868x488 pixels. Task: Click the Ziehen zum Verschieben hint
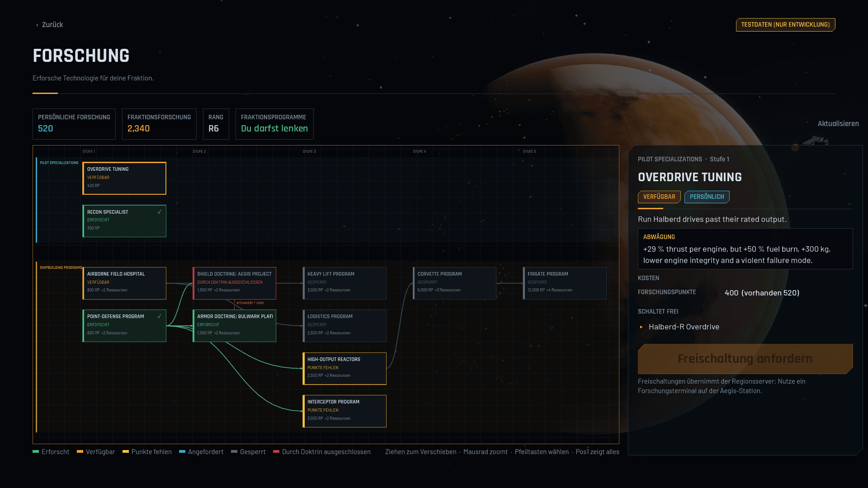point(420,452)
